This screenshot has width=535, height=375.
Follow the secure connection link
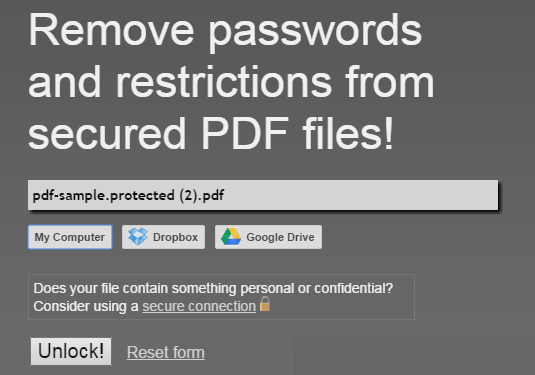point(199,306)
